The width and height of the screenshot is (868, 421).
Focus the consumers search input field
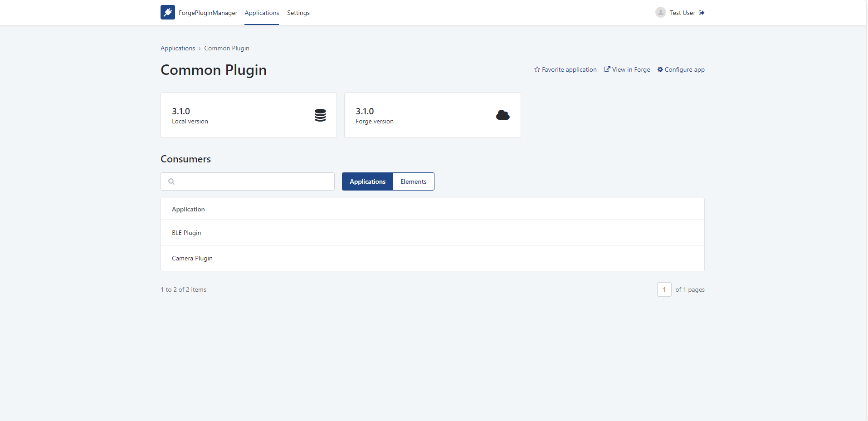pyautogui.click(x=248, y=181)
